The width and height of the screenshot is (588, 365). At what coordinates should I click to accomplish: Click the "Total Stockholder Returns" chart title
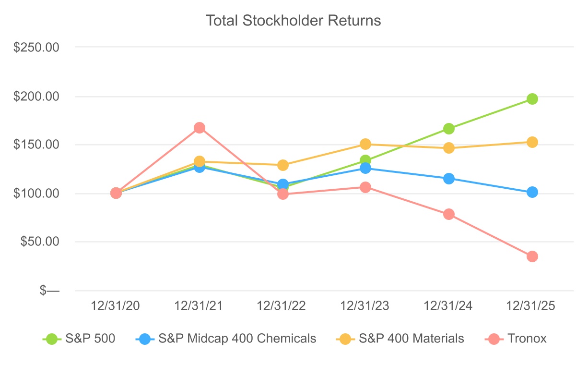coord(293,21)
